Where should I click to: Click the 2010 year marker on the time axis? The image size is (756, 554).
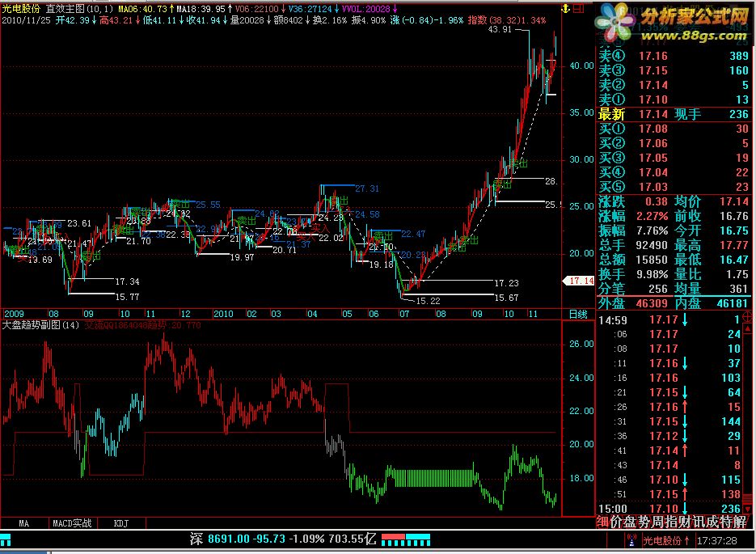(223, 314)
